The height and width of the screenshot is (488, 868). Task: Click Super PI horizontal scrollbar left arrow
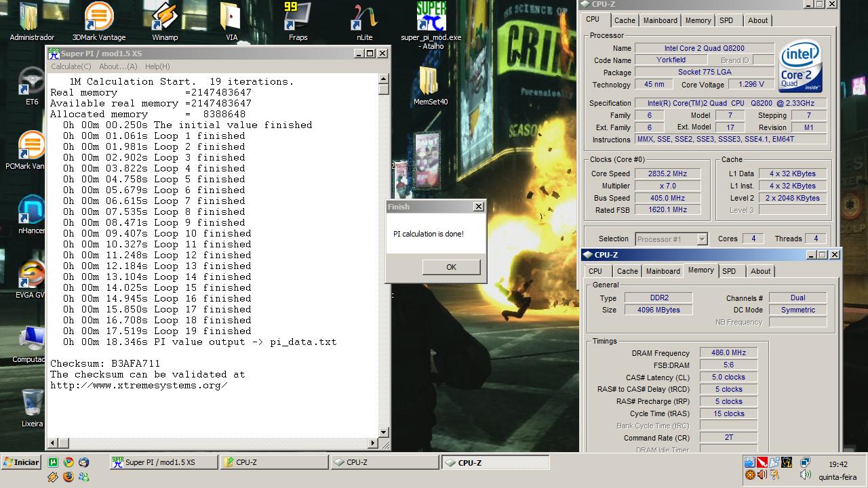tap(52, 443)
